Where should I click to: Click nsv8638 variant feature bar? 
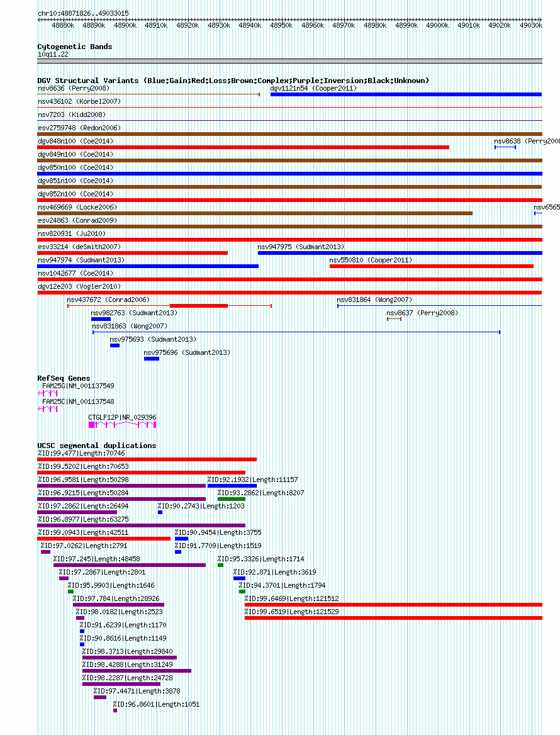(505, 147)
